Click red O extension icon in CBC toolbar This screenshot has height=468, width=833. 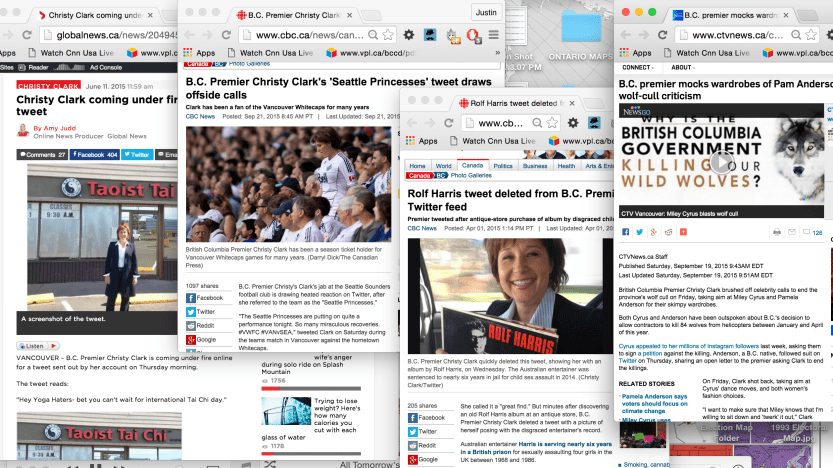pyautogui.click(x=472, y=36)
